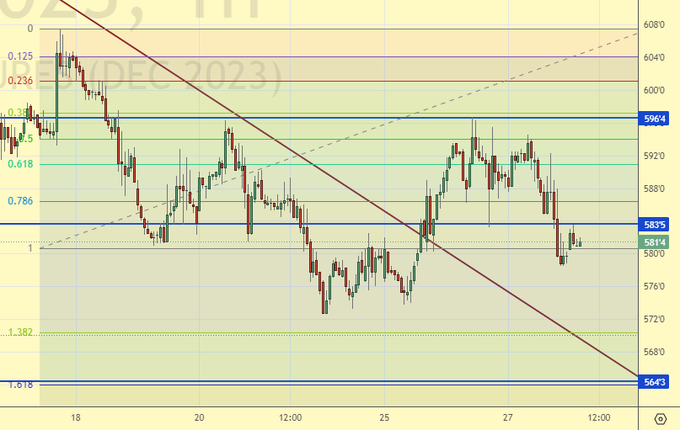This screenshot has width=680, height=430.
Task: Select the Fibonacci 1.382 level label
Action: [21, 332]
